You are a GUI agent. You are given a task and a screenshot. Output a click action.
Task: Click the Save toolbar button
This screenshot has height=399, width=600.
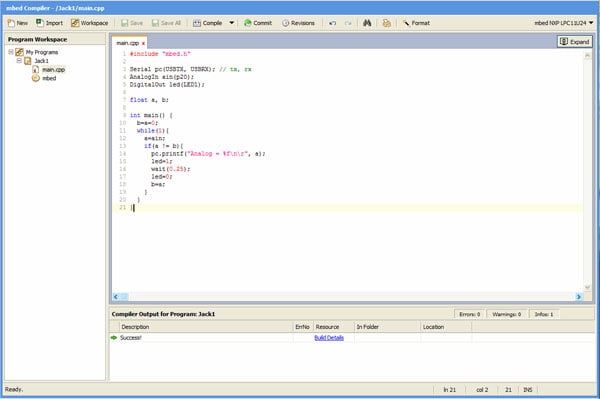tap(132, 23)
